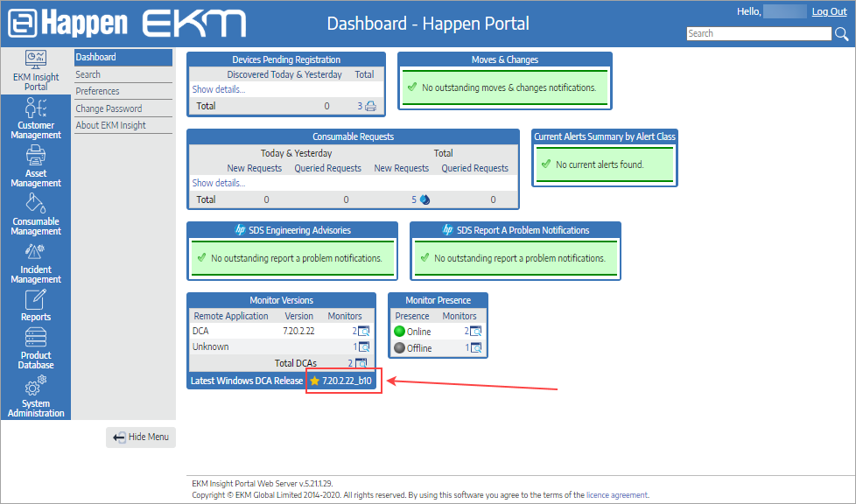The image size is (856, 504).
Task: View Offline monitors detail icon
Action: pyautogui.click(x=475, y=348)
